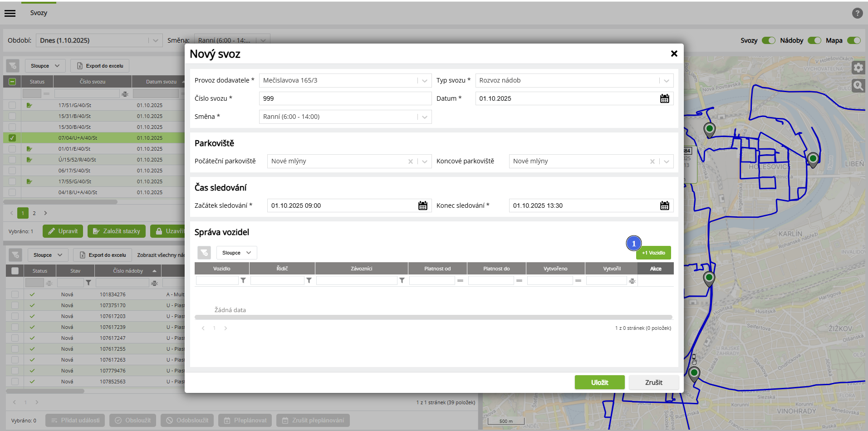Open Vozidlo column filter options
Image resolution: width=868 pixels, height=431 pixels.
[243, 281]
